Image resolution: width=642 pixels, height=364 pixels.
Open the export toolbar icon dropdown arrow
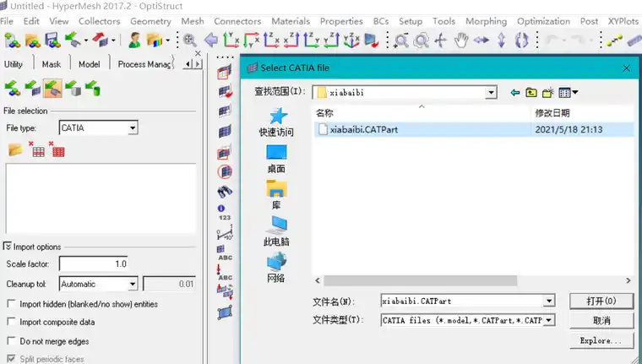tap(113, 41)
